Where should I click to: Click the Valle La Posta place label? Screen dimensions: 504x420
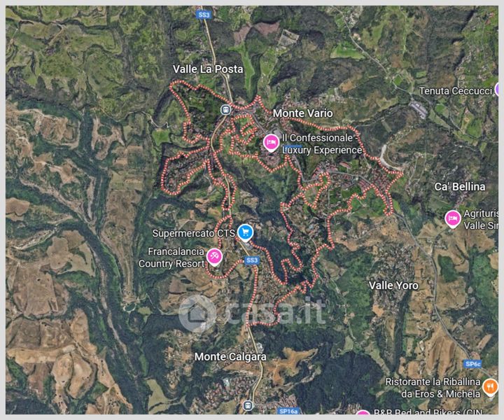click(208, 69)
